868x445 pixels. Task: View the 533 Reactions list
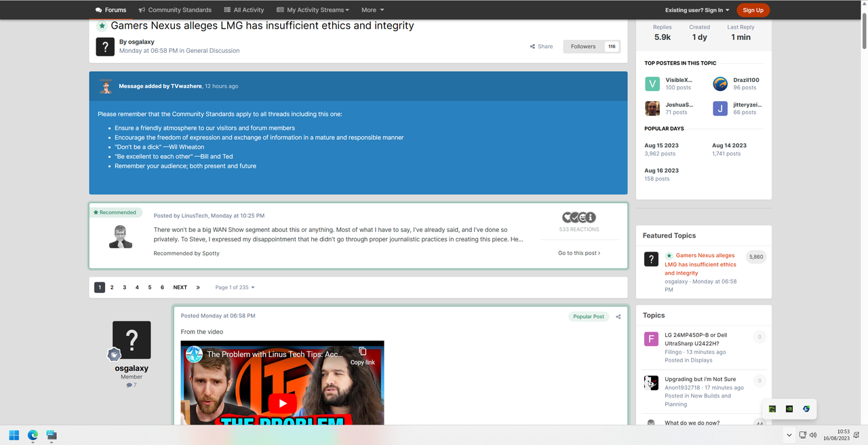click(579, 229)
